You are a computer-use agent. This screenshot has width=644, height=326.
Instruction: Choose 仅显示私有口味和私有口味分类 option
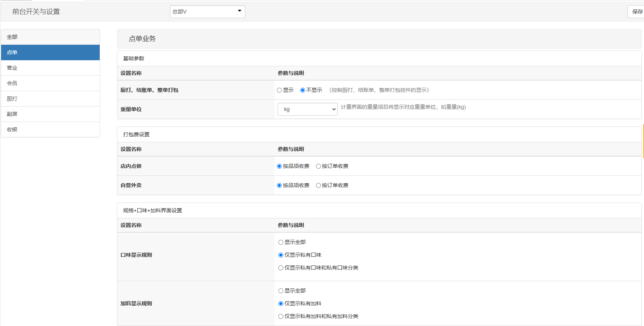tap(281, 268)
